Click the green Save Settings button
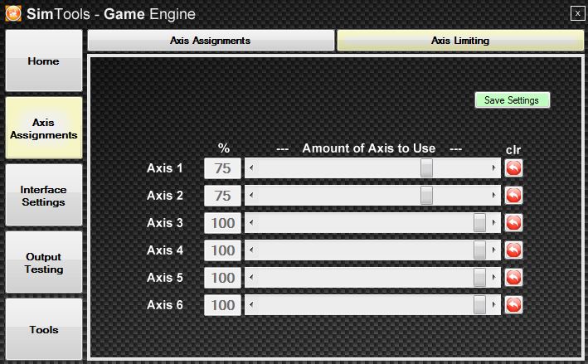Viewport: 588px width, 364px height. 513,100
